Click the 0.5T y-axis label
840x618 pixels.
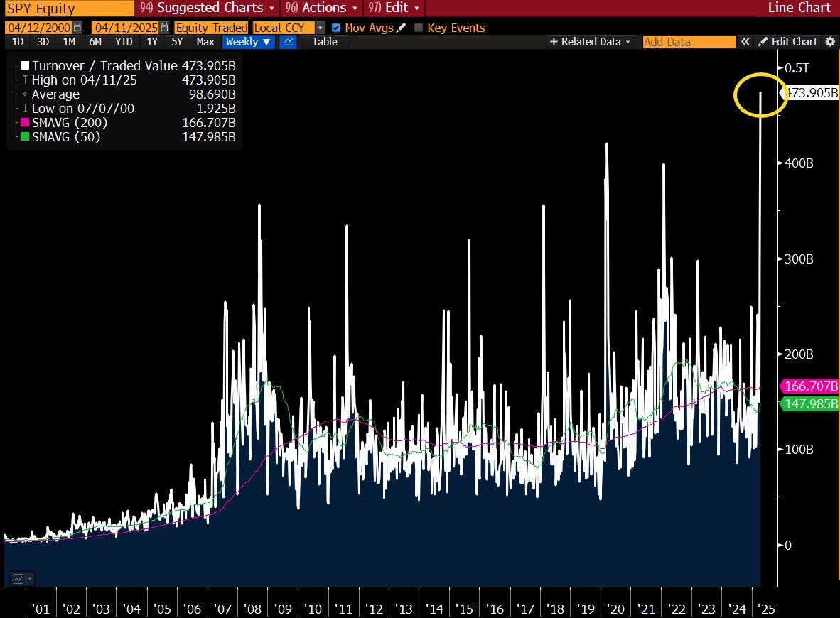[797, 68]
